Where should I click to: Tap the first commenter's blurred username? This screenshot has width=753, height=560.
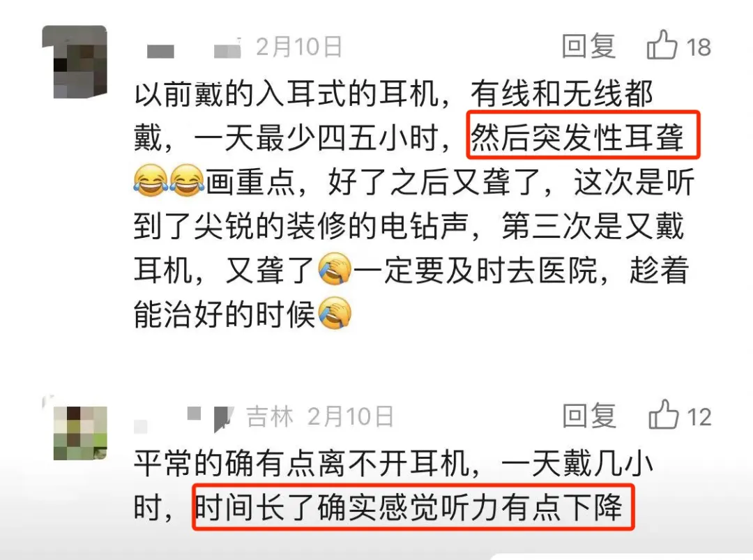click(x=194, y=50)
